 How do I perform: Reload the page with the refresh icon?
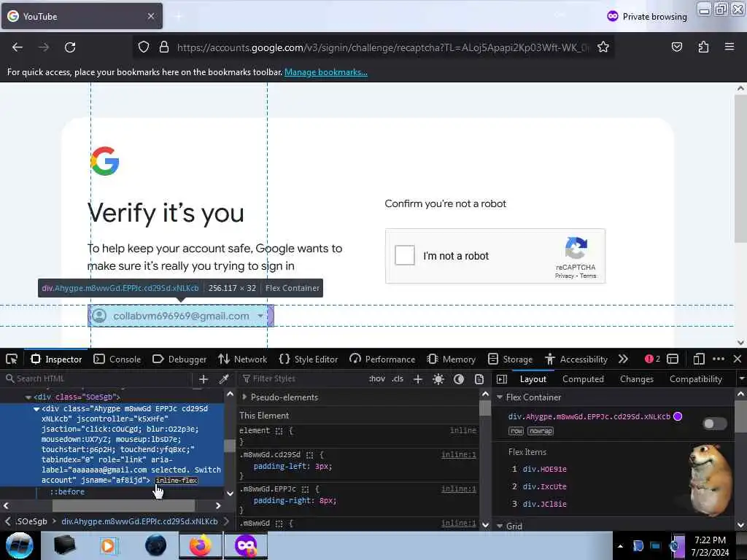(x=70, y=47)
